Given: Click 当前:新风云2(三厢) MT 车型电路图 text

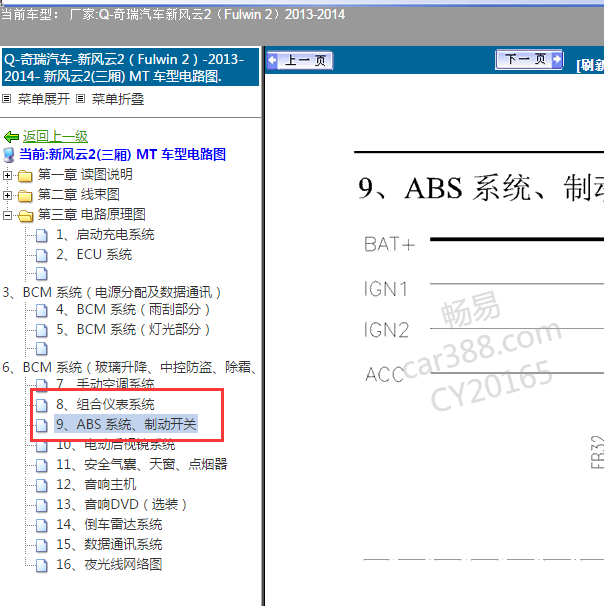Looking at the screenshot, I should click(x=123, y=155).
